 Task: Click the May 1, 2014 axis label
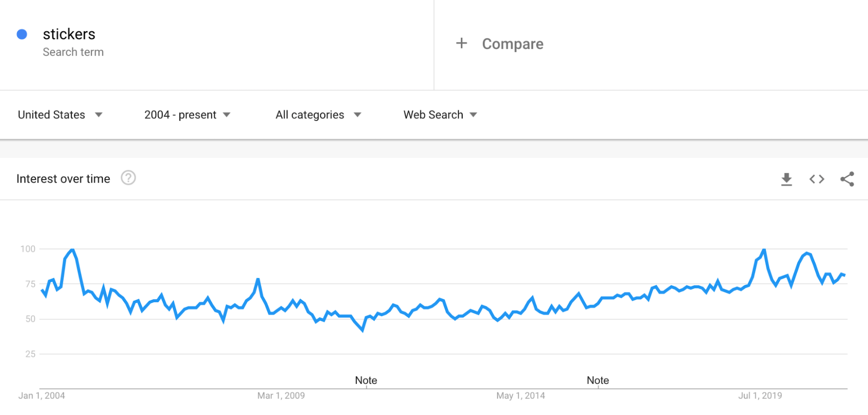point(521,396)
